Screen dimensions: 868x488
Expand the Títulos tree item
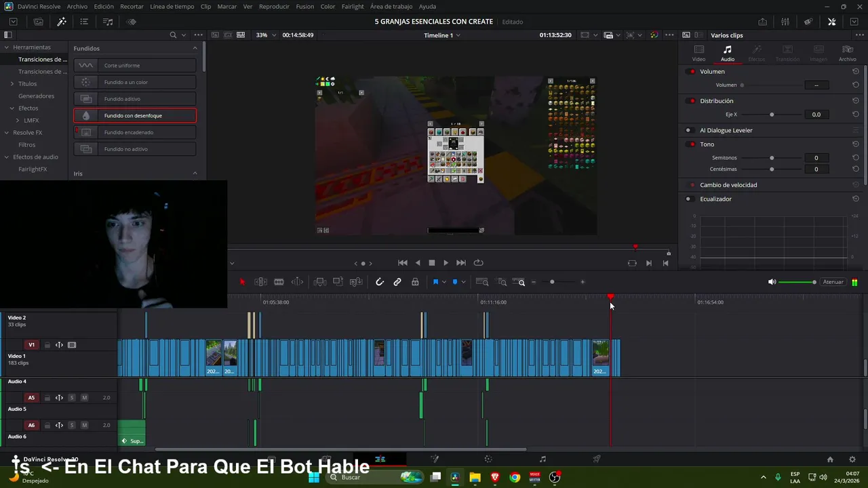[12, 84]
